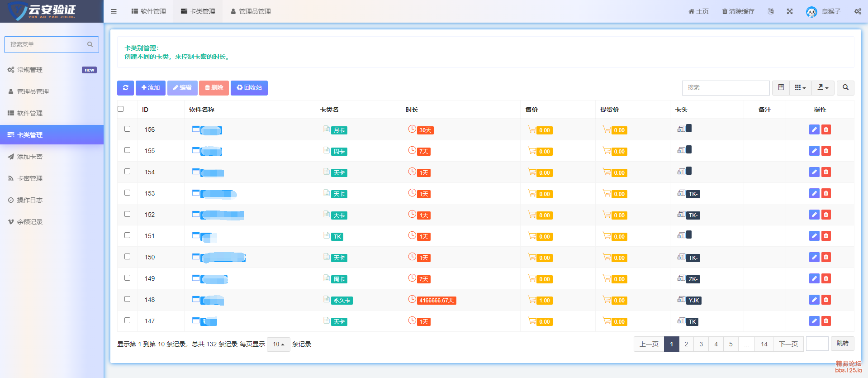The width and height of the screenshot is (868, 378).
Task: Switch to the 软件管理 top tab
Action: coord(149,11)
